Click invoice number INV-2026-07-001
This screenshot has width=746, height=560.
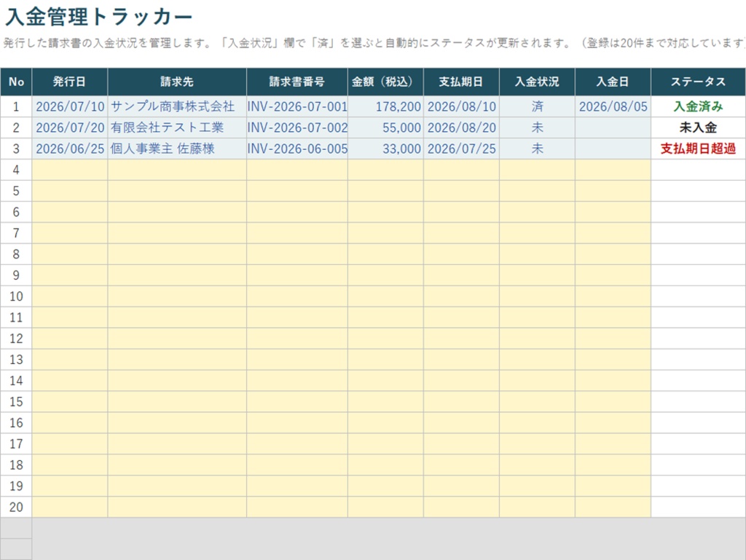[x=297, y=106]
